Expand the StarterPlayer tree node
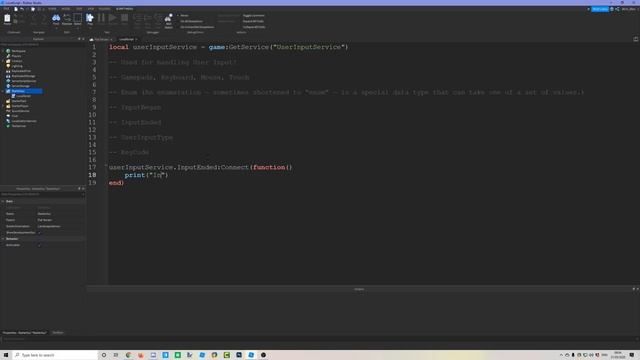This screenshot has height=360, width=640. click(x=3, y=106)
